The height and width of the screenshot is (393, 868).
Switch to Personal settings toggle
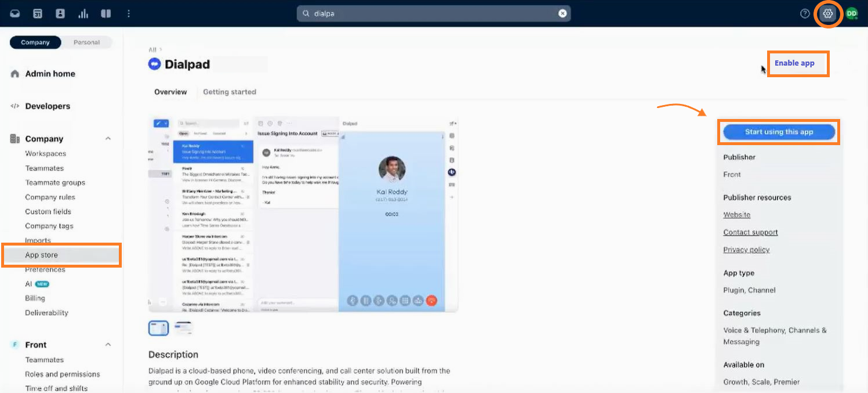pos(86,42)
